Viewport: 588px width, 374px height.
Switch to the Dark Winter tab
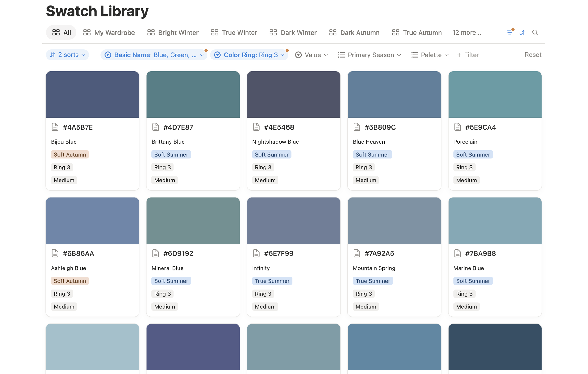[293, 32]
